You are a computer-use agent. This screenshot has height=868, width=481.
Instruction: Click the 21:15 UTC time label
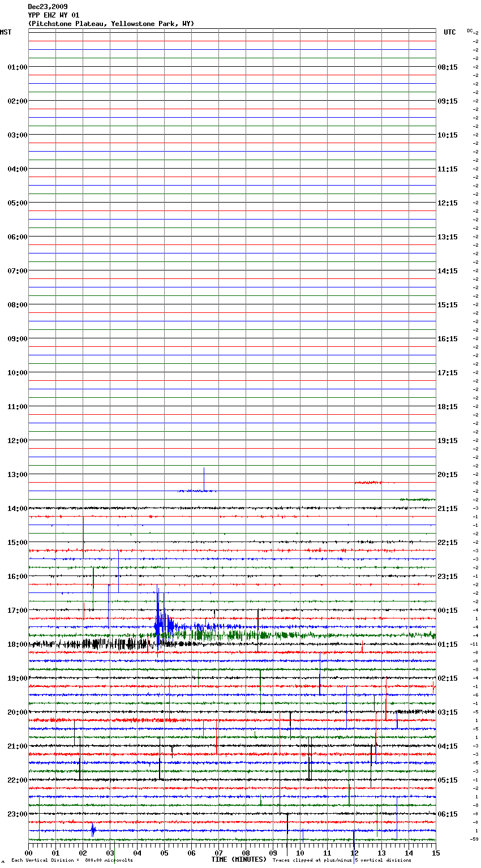pyautogui.click(x=448, y=509)
